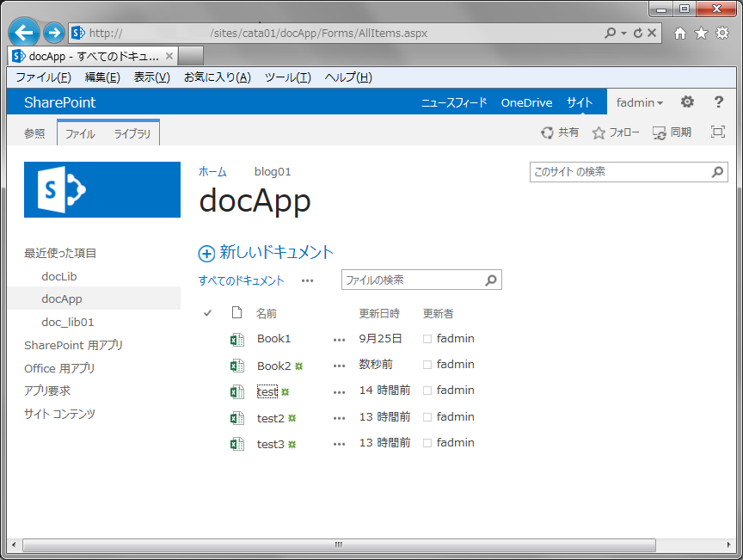Viewport: 743px width, 560px height.
Task: Toggle presence checkbox beside fadmin for Book1
Action: coord(427,339)
